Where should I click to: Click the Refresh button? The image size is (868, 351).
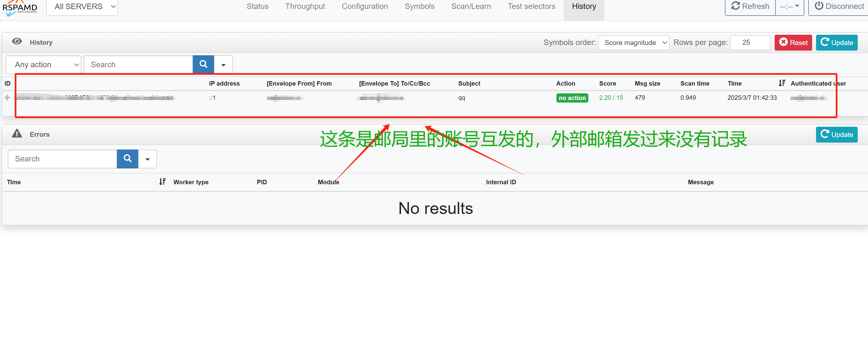pyautogui.click(x=750, y=6)
